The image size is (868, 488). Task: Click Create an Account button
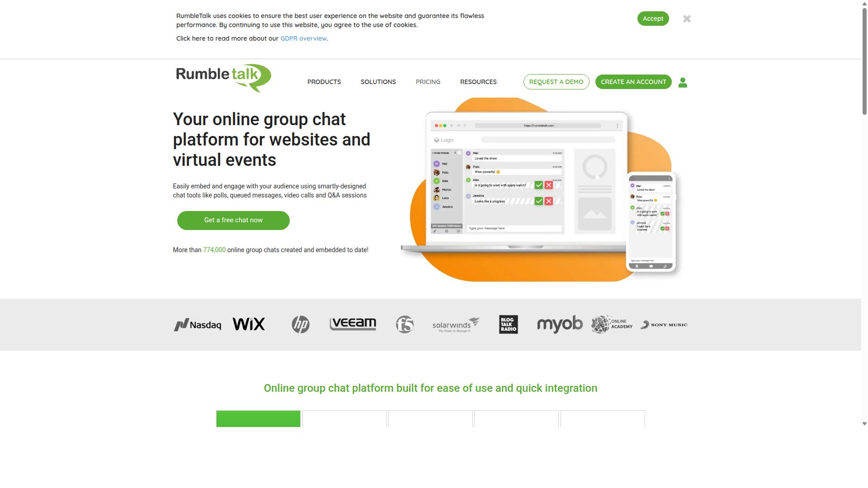633,82
